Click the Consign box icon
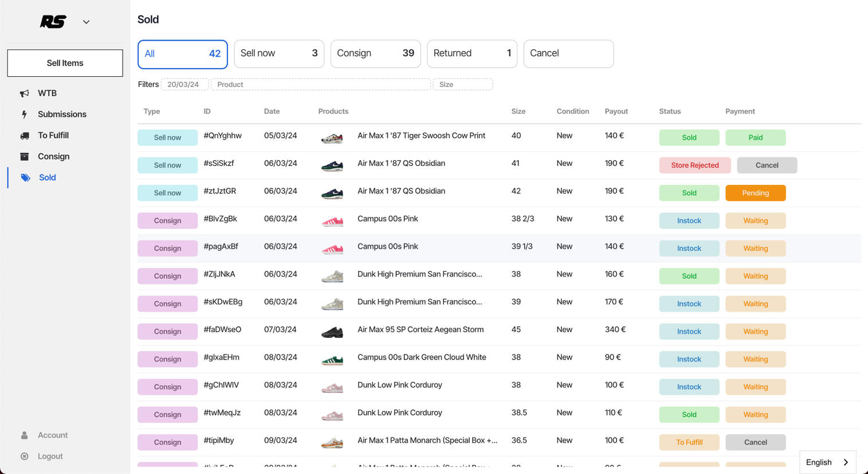This screenshot has height=474, width=868. (x=24, y=157)
